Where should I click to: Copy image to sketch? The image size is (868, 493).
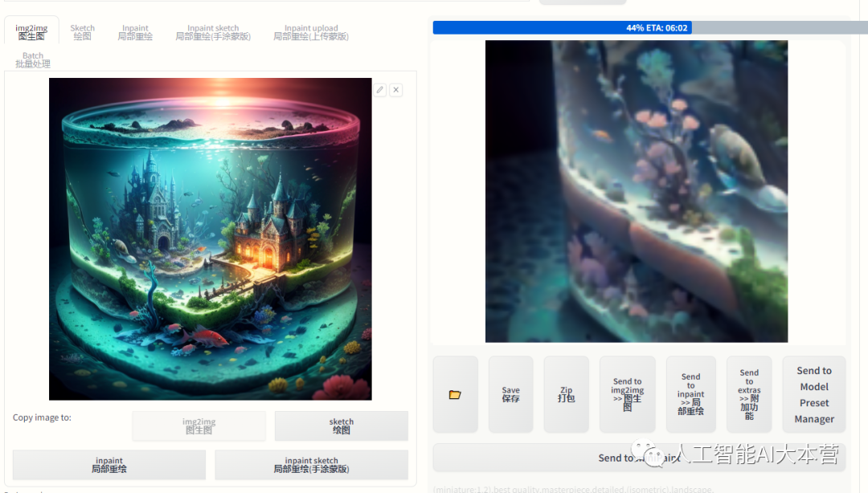tap(341, 426)
